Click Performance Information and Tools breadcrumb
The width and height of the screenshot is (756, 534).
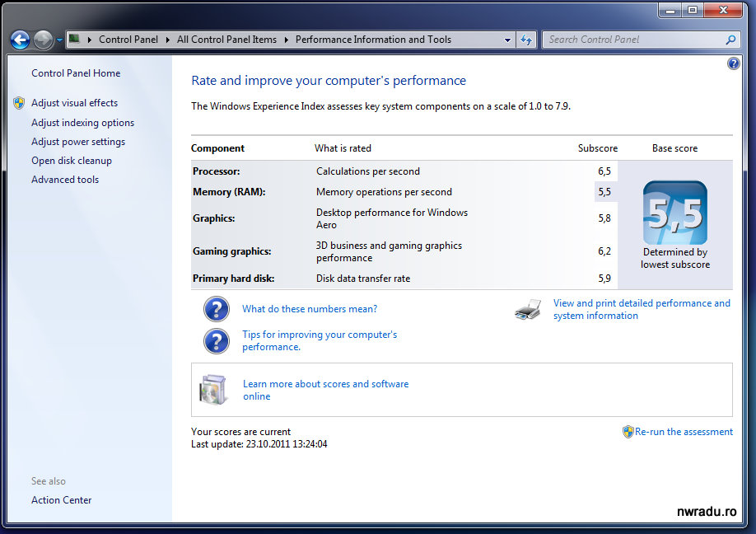pos(373,40)
